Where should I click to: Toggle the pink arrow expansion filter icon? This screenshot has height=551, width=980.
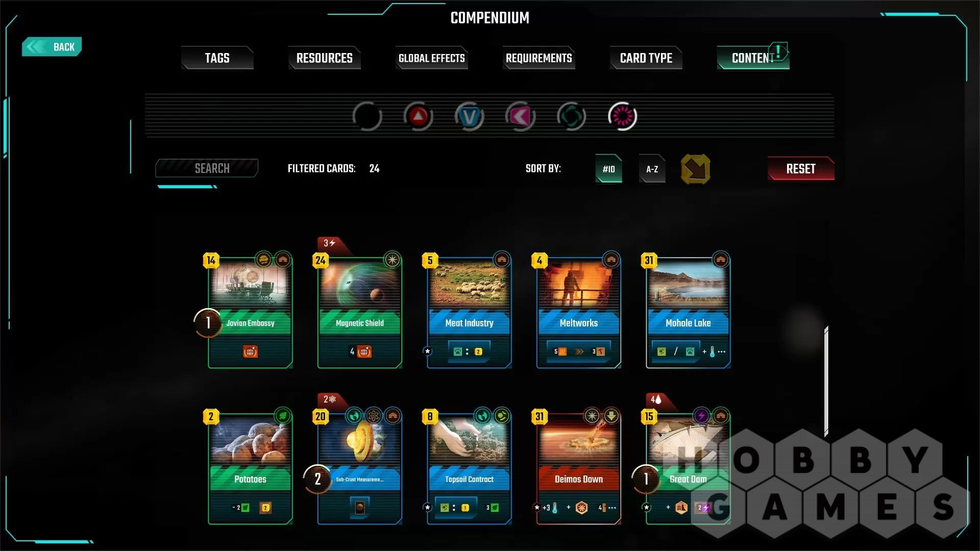(x=520, y=117)
